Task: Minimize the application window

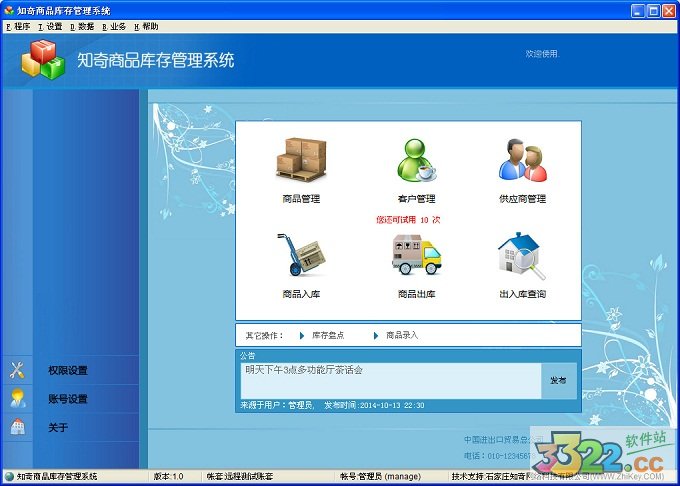Action: [638, 11]
